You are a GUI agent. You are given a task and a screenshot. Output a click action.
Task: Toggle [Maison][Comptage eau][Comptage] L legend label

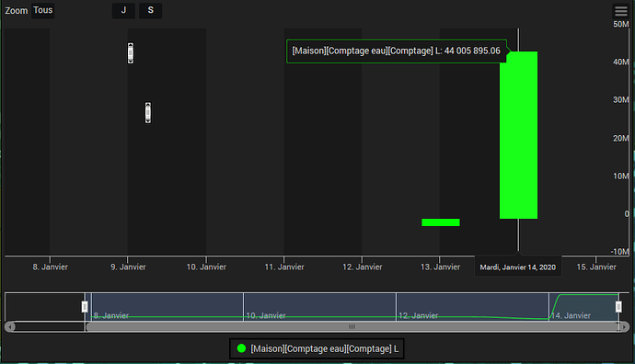(324, 348)
